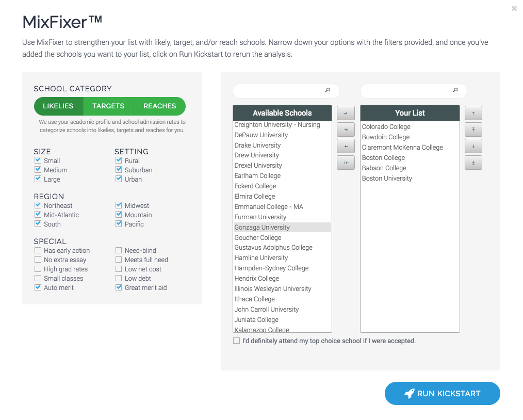Screen dimensions: 523x420
Task: Move selected school to top of list
Action: click(x=473, y=130)
